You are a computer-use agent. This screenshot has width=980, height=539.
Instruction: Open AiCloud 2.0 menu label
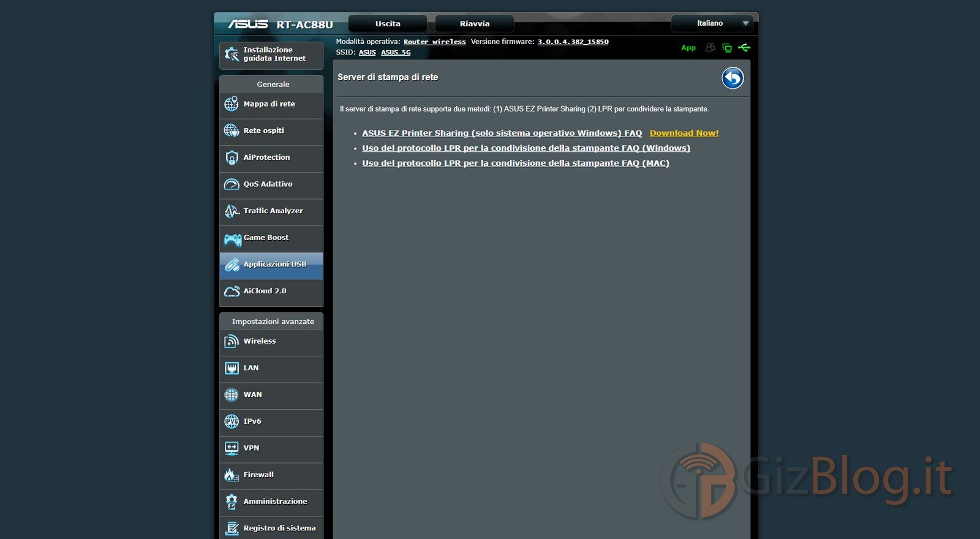click(x=265, y=291)
